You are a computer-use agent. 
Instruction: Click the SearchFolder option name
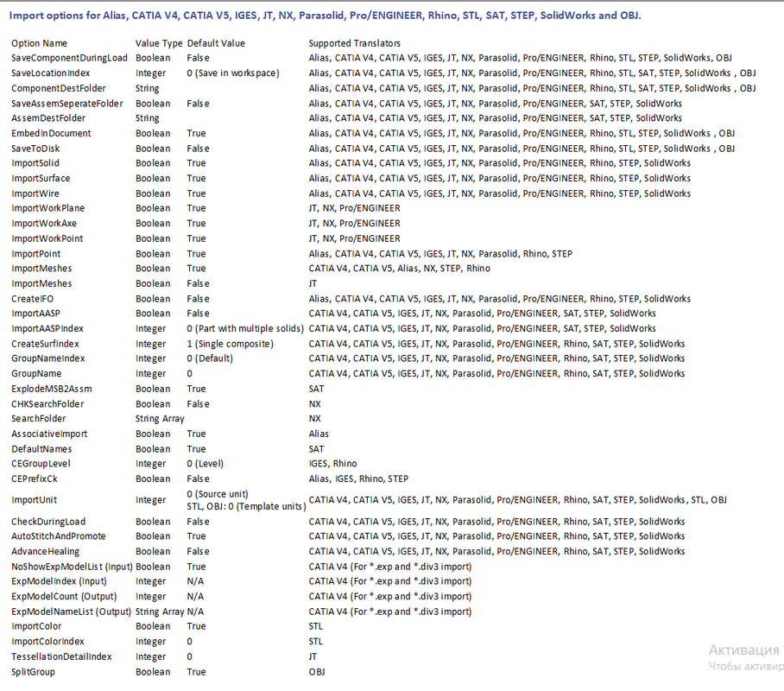39,418
